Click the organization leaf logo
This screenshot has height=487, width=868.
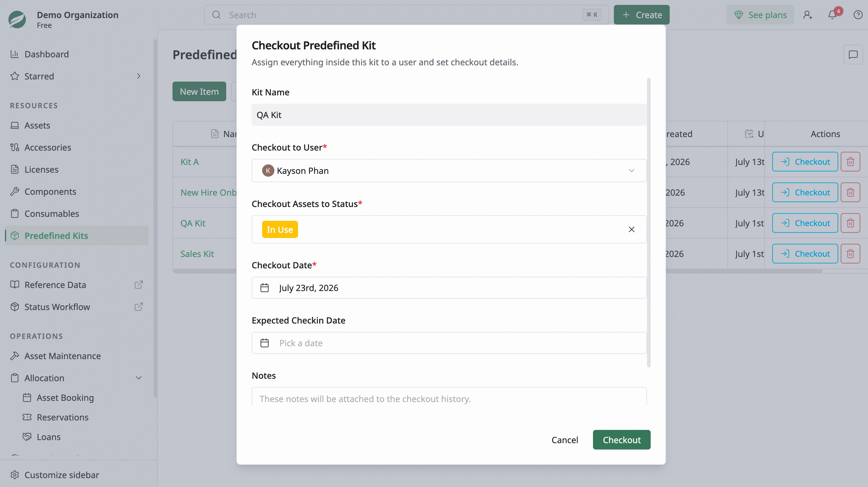[17, 19]
